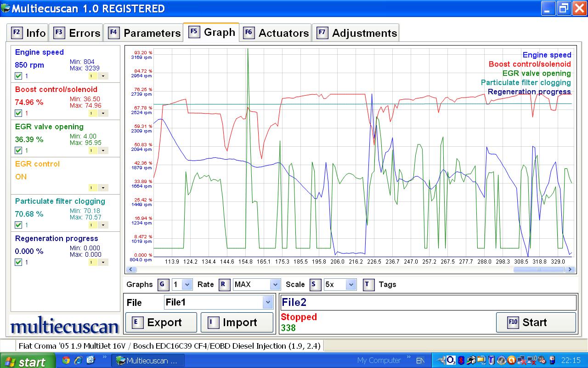
Task: Click the G shortcut key icon for Graphs
Action: click(x=163, y=284)
